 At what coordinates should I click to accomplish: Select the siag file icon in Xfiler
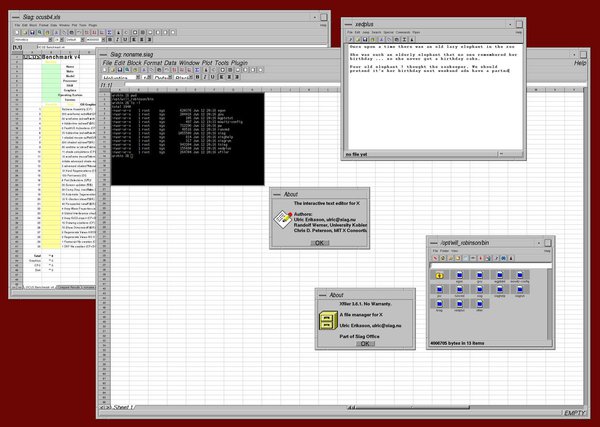point(480,289)
